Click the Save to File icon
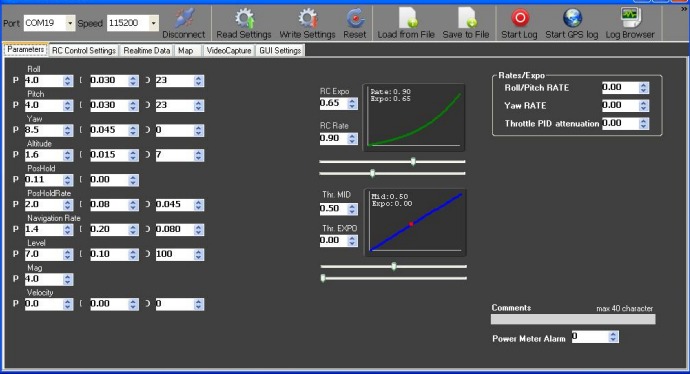690x374 pixels. (x=466, y=18)
